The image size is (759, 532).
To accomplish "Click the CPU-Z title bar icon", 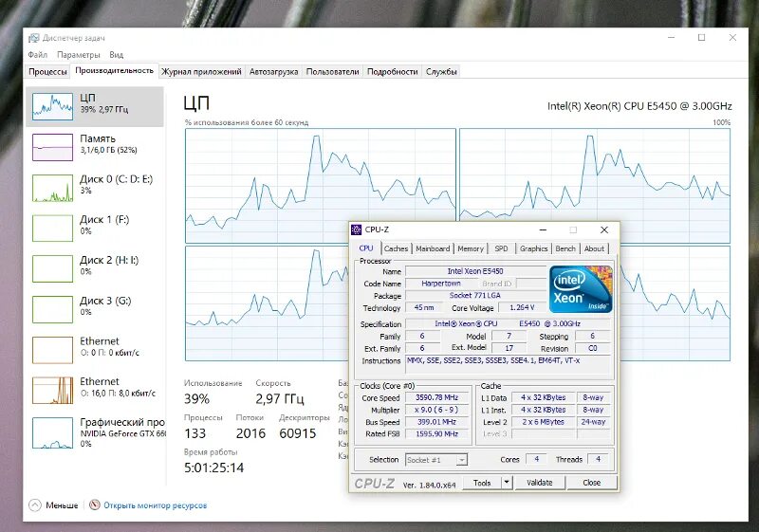I will click(357, 229).
